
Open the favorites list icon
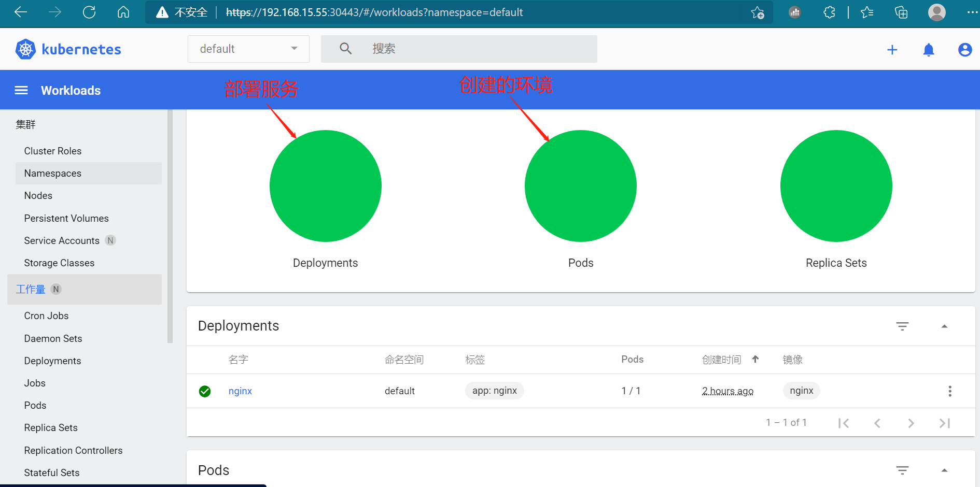pyautogui.click(x=867, y=12)
